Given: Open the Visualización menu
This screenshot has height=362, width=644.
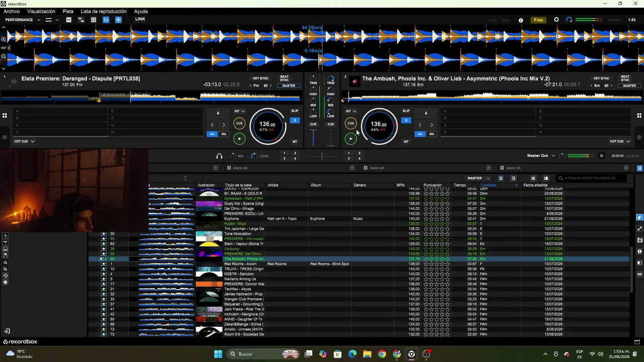Looking at the screenshot, I should [x=41, y=11].
